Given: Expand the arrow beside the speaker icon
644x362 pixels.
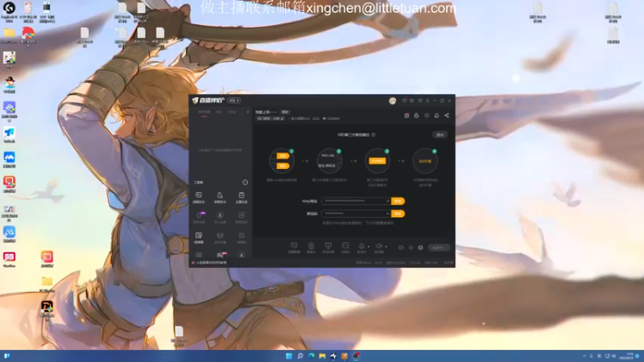Looking at the screenshot, I should [386, 247].
